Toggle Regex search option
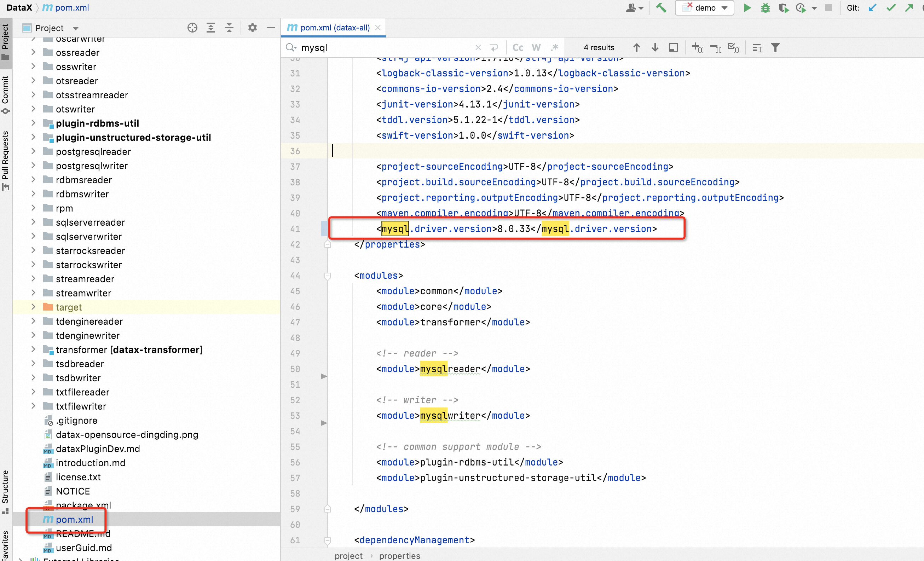924x561 pixels. pos(555,48)
